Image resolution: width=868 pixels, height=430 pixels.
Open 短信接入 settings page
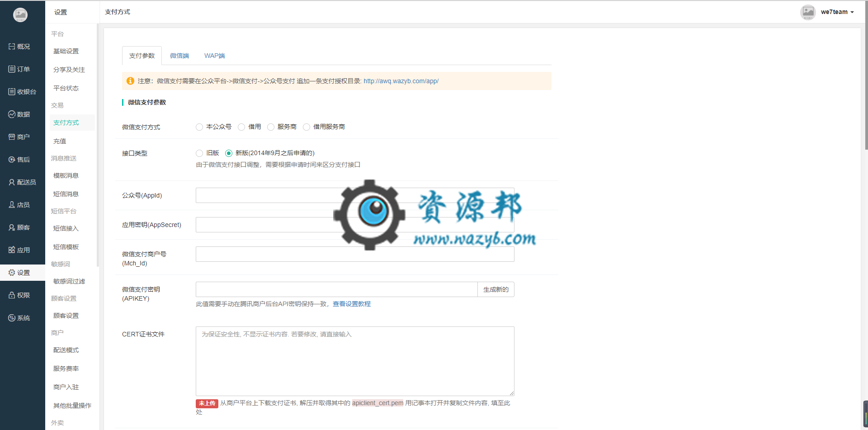(66, 228)
